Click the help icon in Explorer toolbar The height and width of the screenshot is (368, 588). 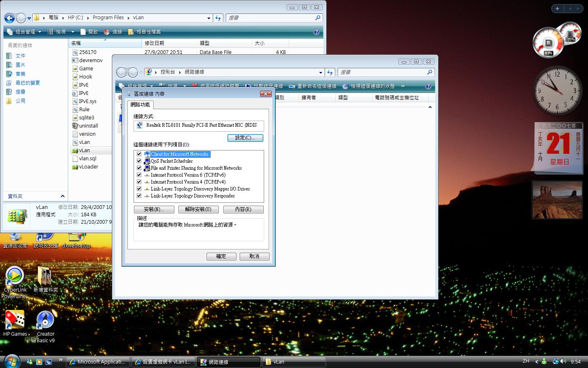tap(316, 32)
